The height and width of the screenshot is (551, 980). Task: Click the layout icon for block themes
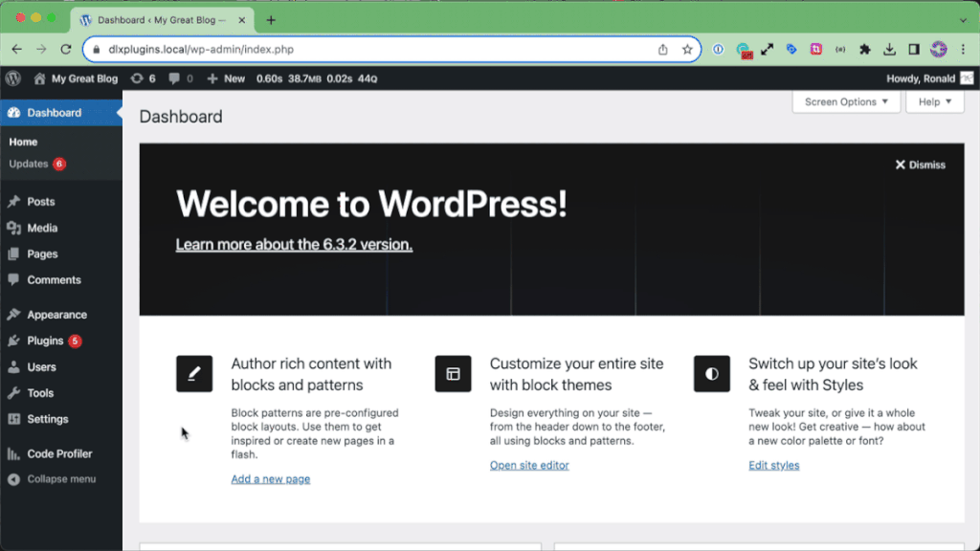453,374
